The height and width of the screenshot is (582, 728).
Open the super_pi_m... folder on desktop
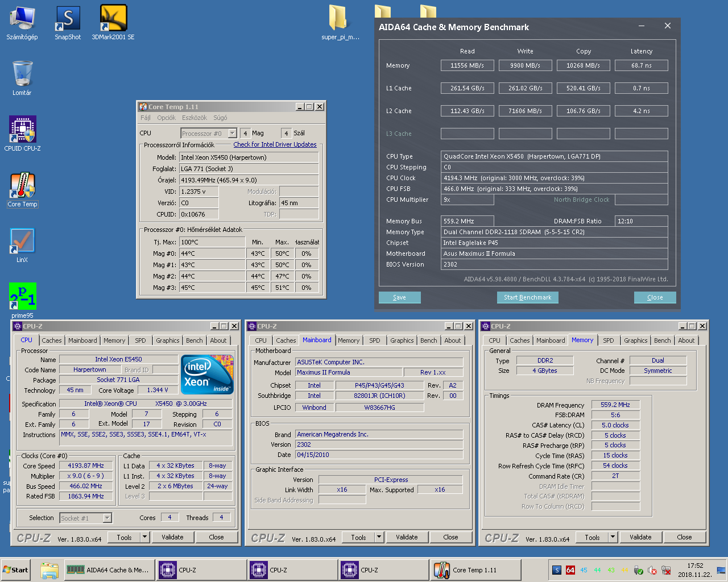(x=340, y=23)
